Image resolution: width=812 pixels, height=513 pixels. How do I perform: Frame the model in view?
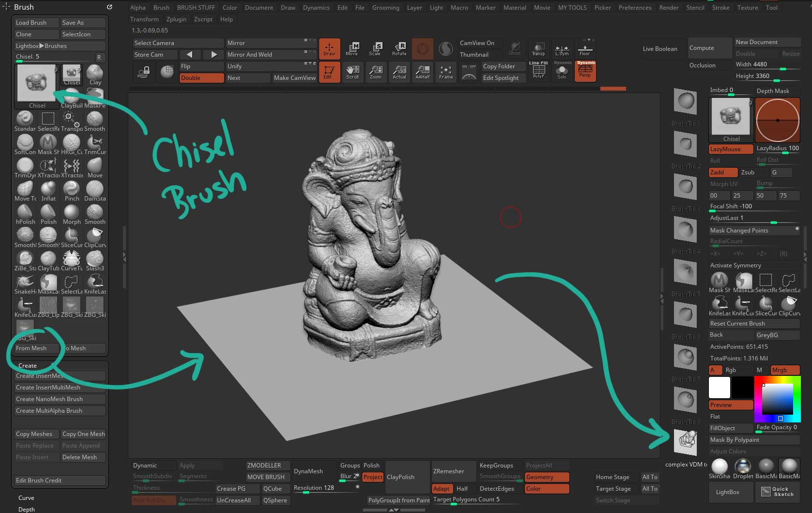446,72
